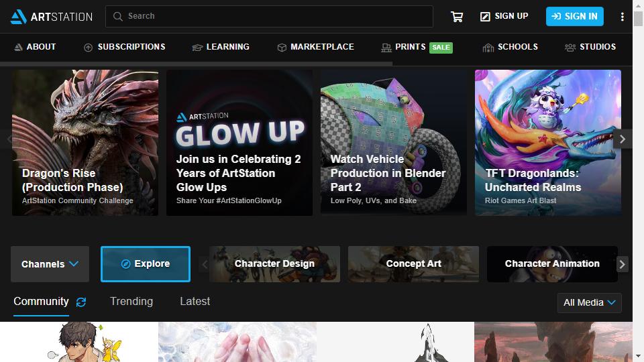Click the Studios people icon
Screen dimensions: 644x362
point(570,48)
